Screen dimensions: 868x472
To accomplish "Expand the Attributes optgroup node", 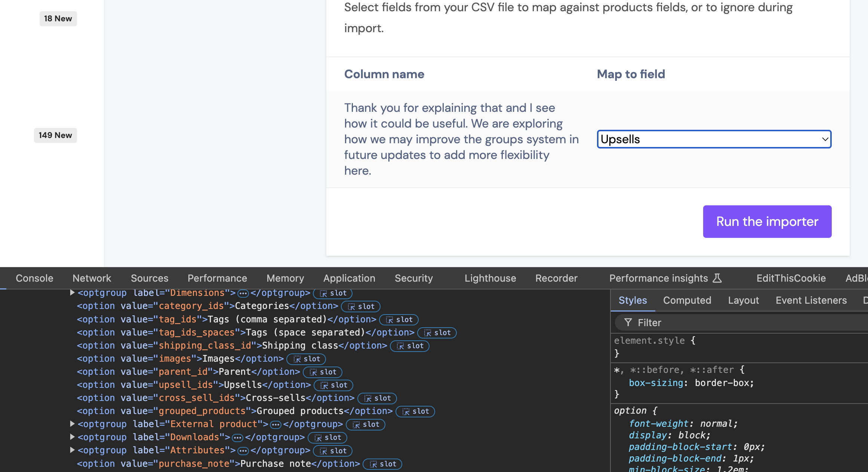I will [x=72, y=450].
